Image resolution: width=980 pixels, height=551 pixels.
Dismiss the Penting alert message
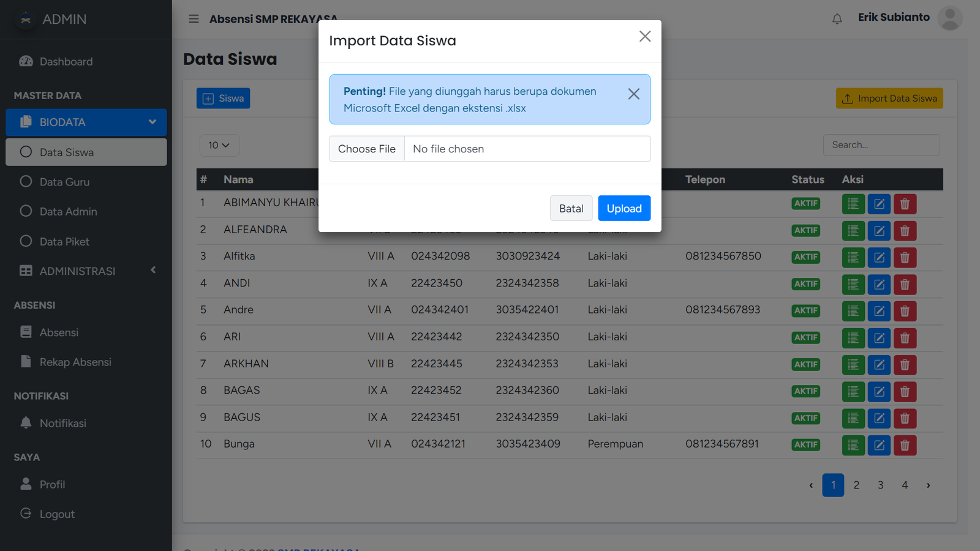[x=633, y=94]
